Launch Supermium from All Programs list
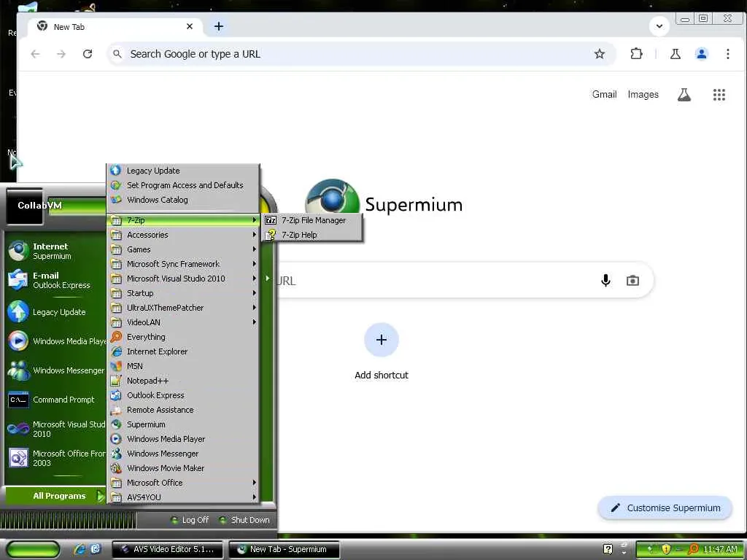This screenshot has width=747, height=560. (183, 425)
